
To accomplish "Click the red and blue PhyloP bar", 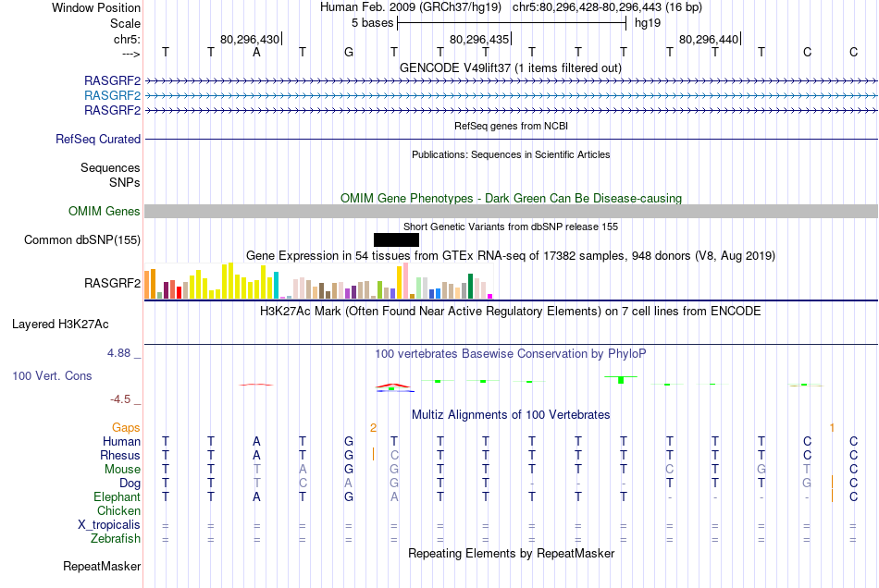I will point(395,387).
